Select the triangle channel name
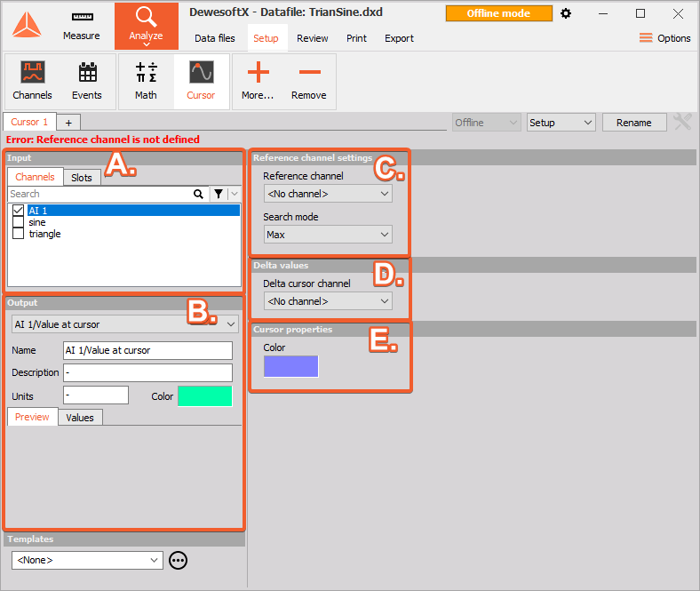This screenshot has height=591, width=700. (x=44, y=234)
